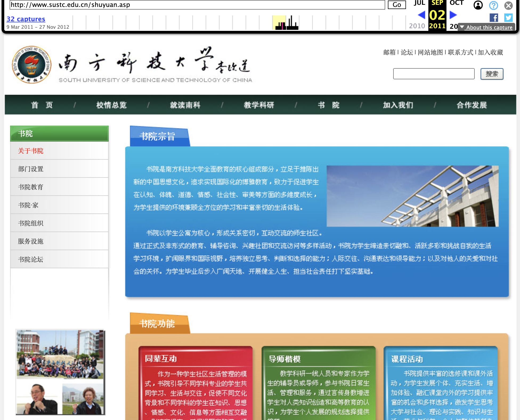
Task: Open the Wayback help question icon
Action: [x=493, y=5]
